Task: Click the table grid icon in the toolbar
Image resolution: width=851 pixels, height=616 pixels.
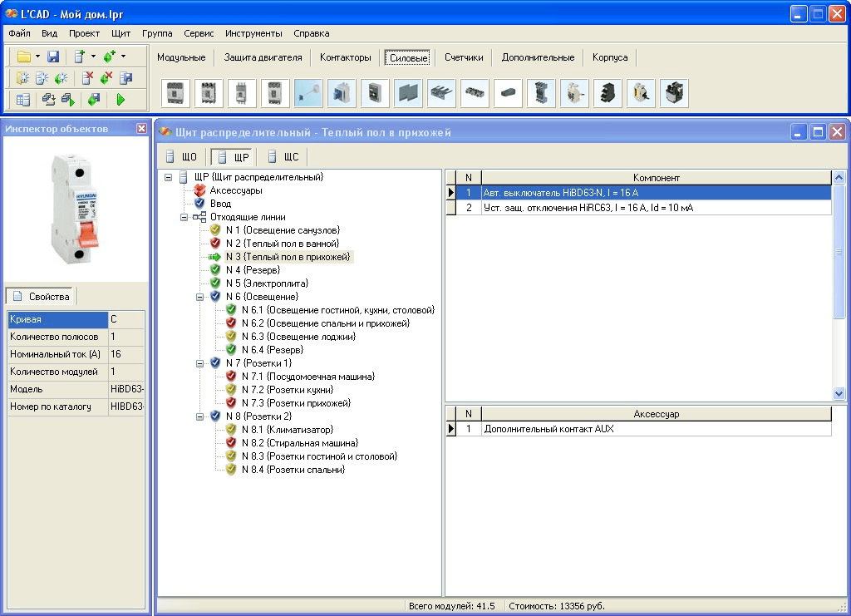Action: point(23,100)
